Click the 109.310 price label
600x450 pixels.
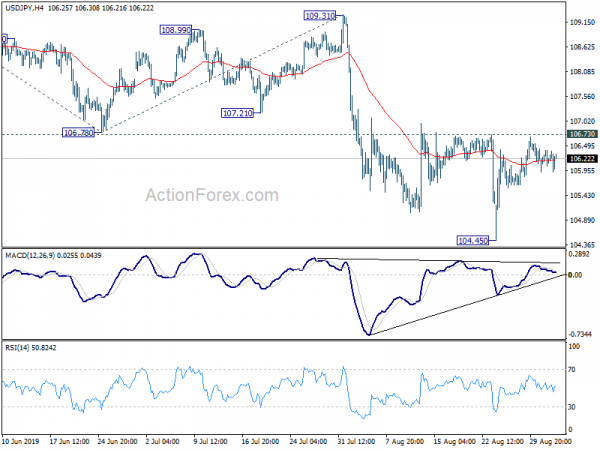coord(320,16)
